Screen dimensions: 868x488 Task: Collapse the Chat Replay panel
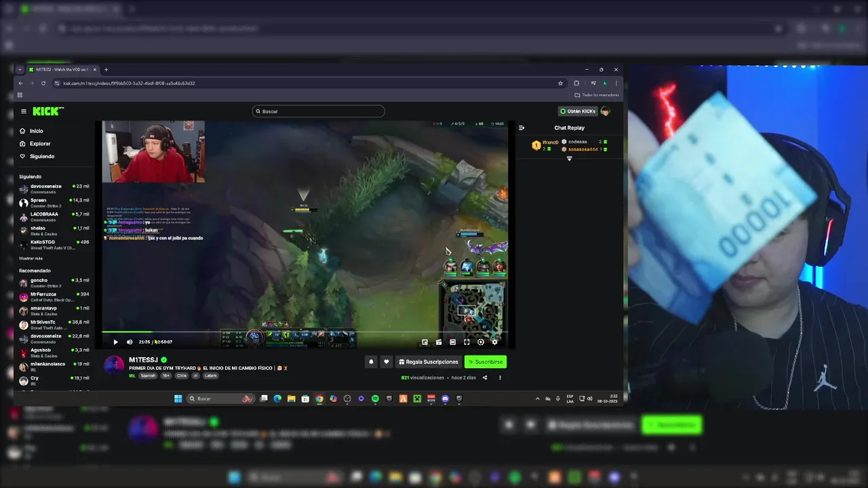coord(521,127)
